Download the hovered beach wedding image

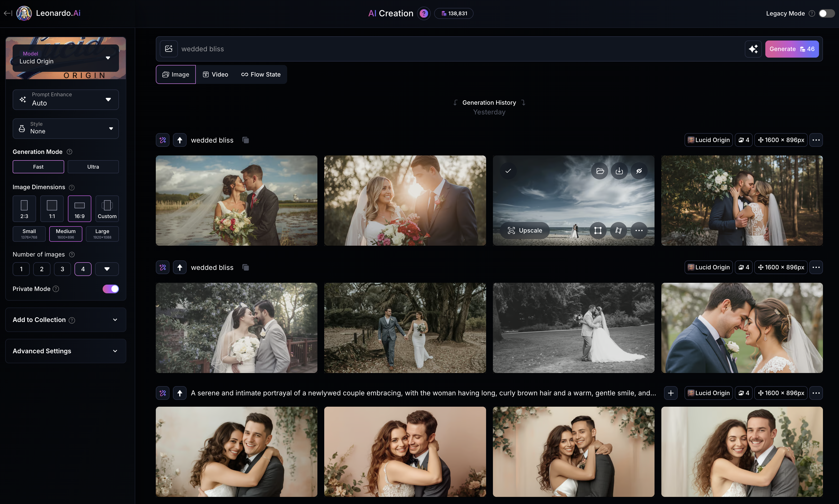[x=619, y=171]
